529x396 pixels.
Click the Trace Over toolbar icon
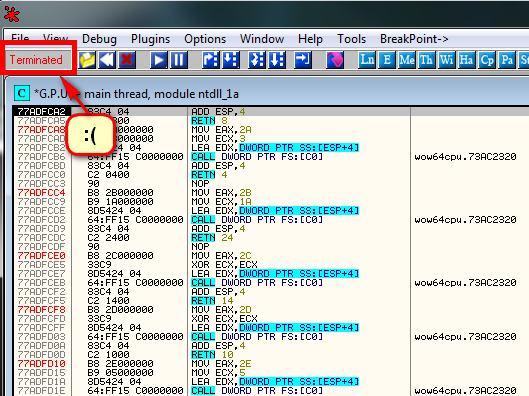coord(277,60)
